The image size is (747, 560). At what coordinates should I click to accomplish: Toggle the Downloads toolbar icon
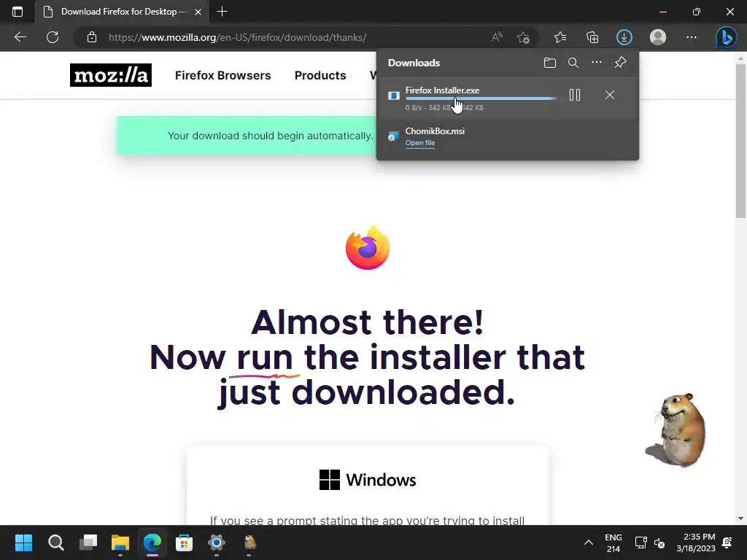click(x=624, y=37)
